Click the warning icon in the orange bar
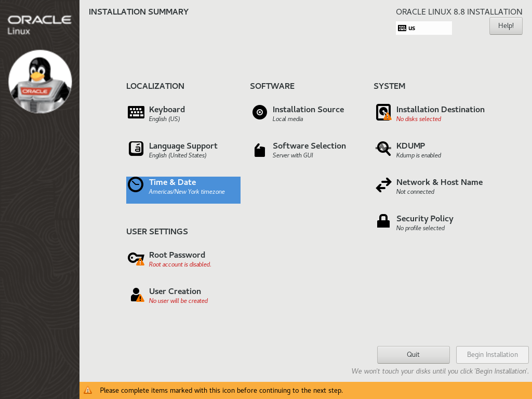The width and height of the screenshot is (532, 399). click(88, 390)
